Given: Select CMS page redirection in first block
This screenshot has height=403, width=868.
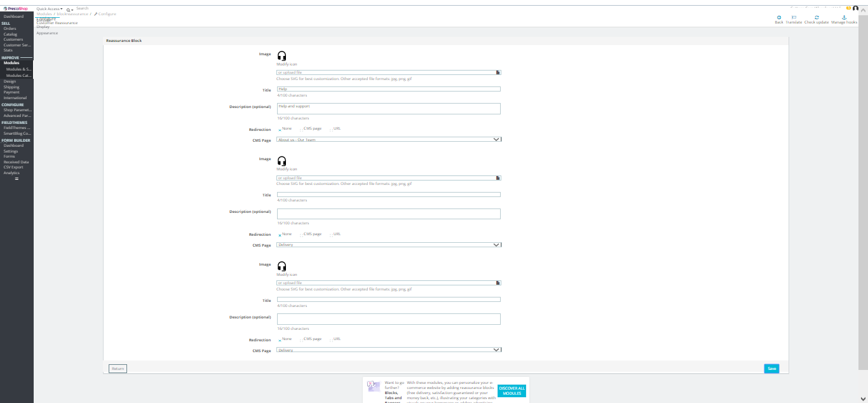Looking at the screenshot, I should [x=301, y=129].
